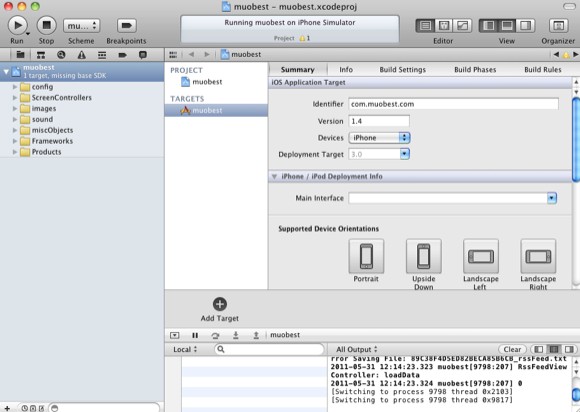
Task: Open the Organizer window
Action: pos(559,26)
